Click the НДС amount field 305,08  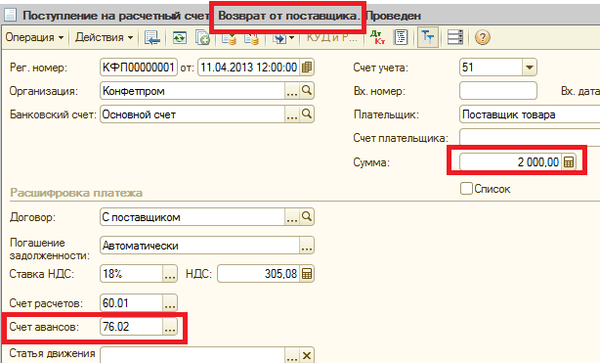[x=259, y=274]
